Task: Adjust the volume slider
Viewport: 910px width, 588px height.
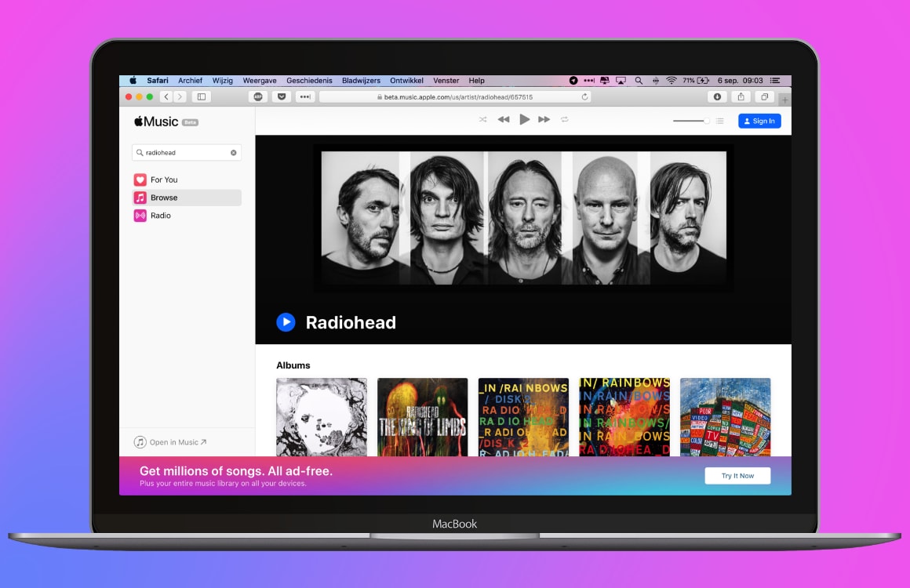Action: point(690,121)
